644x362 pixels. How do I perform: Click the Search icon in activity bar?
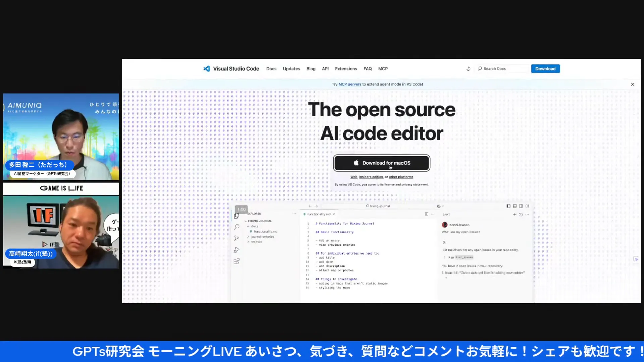click(x=237, y=227)
